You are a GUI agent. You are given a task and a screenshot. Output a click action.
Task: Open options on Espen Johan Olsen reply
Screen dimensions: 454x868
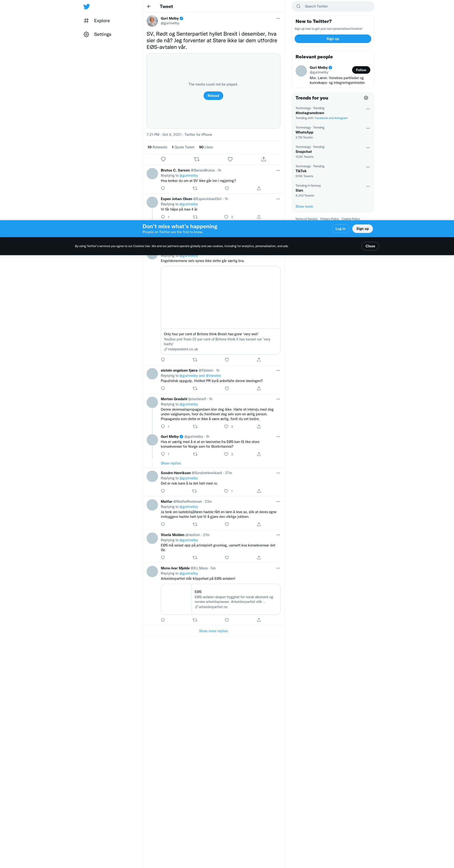point(278,199)
